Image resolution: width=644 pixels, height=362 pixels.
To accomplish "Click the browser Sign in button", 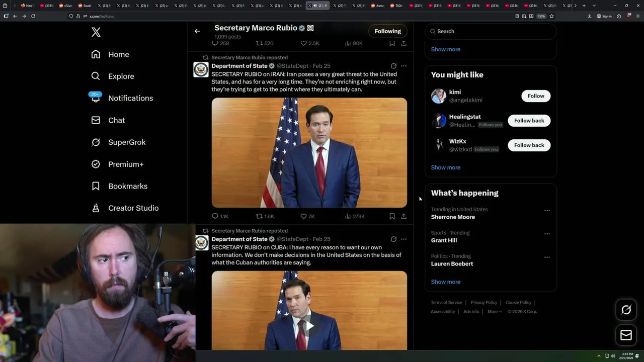I will coord(604,16).
